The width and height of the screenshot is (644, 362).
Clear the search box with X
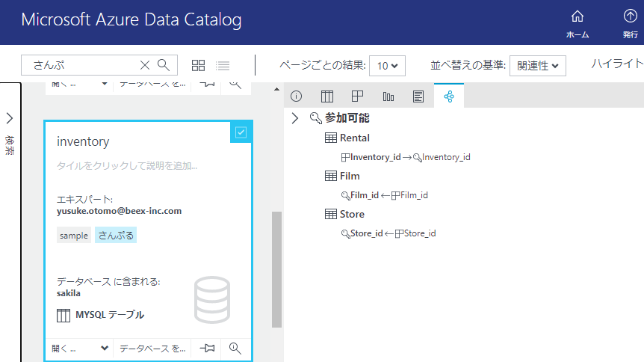click(x=145, y=65)
